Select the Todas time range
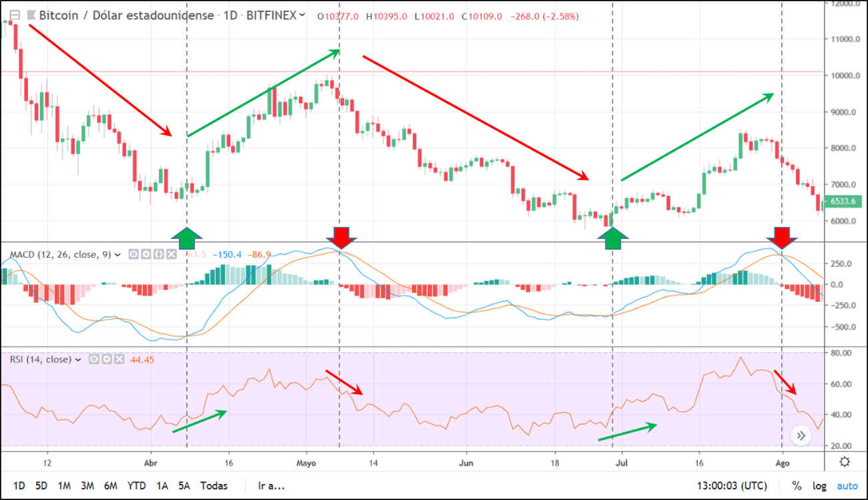 pos(214,485)
